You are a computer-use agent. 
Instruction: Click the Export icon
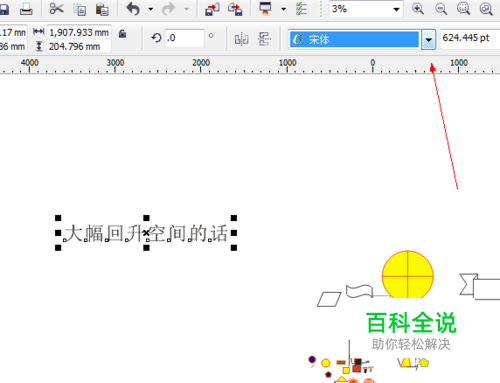click(235, 9)
